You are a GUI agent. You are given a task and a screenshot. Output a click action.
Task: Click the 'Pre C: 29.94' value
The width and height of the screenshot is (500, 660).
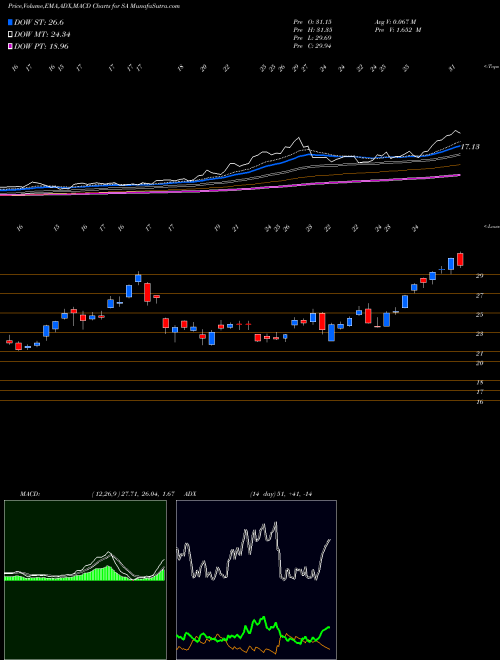point(312,46)
